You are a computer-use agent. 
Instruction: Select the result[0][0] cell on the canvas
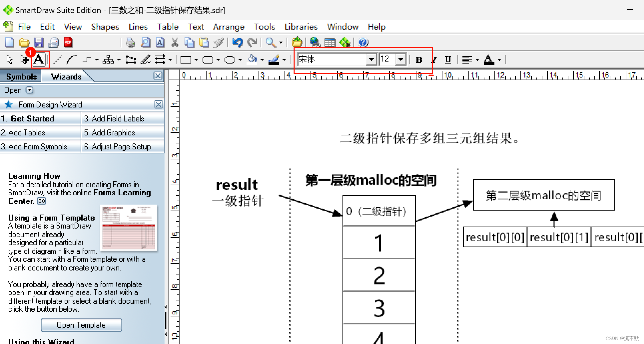[x=495, y=237]
